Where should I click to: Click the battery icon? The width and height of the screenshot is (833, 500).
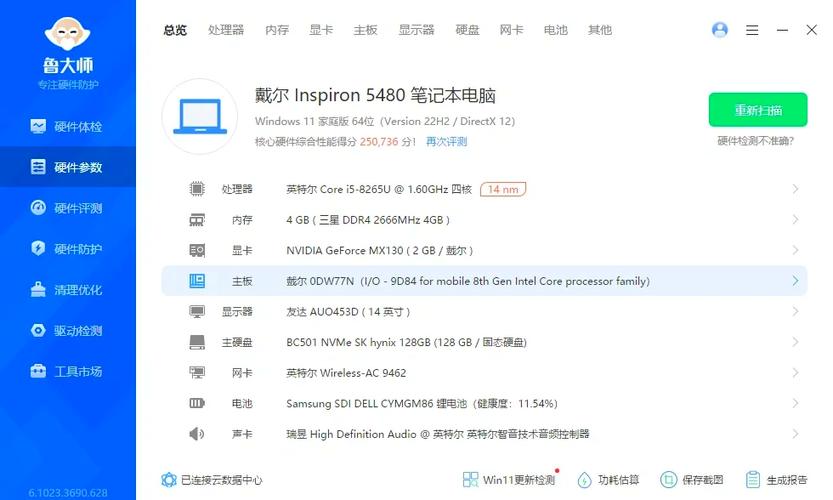[197, 403]
